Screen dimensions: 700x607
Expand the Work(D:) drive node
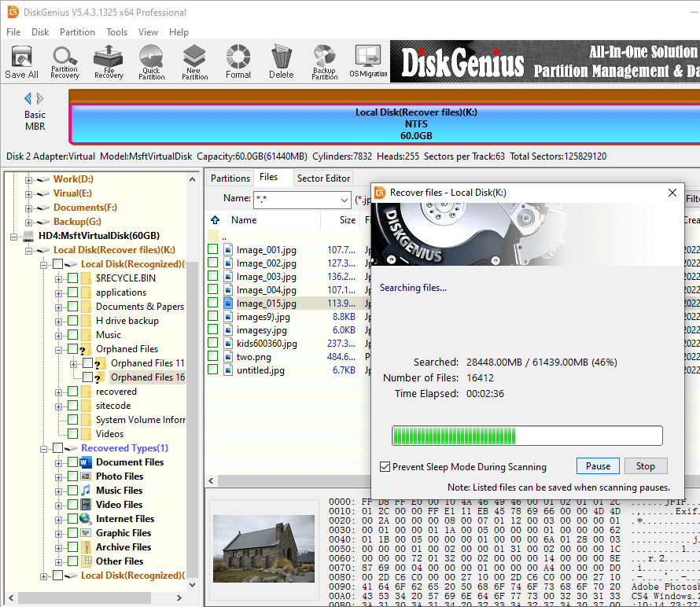coord(29,180)
